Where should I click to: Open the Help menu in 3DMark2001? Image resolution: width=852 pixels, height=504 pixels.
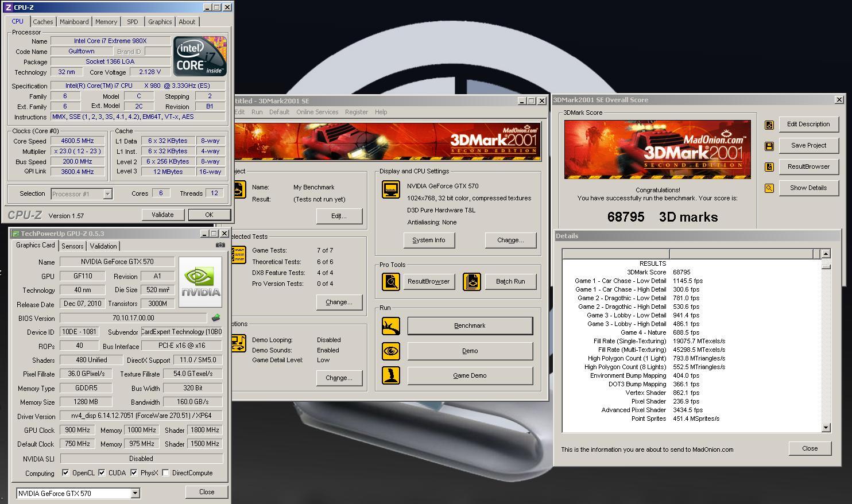pos(381,112)
